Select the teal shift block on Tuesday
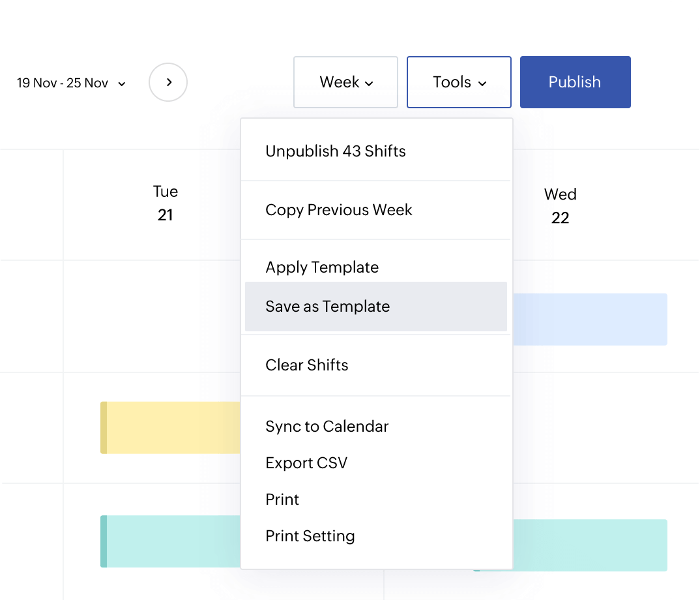This screenshot has width=700, height=600. point(171,541)
